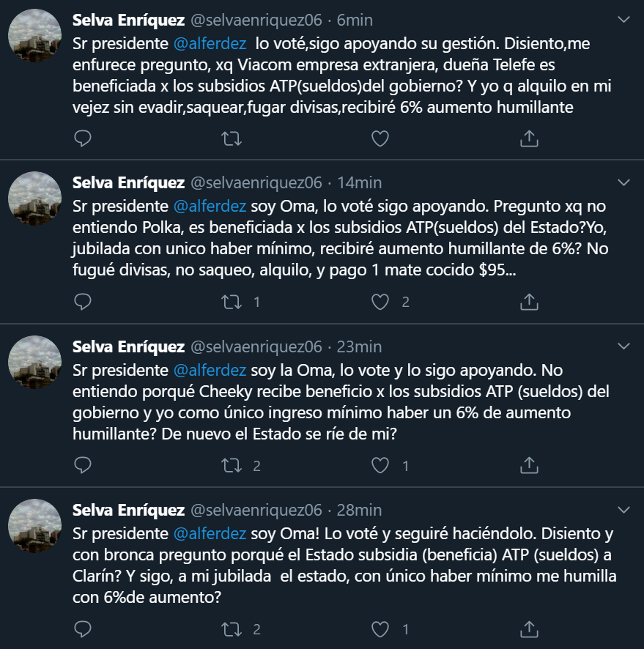Retweet the 23min Cheeky tweet
The height and width of the screenshot is (649, 644).
[x=231, y=465]
